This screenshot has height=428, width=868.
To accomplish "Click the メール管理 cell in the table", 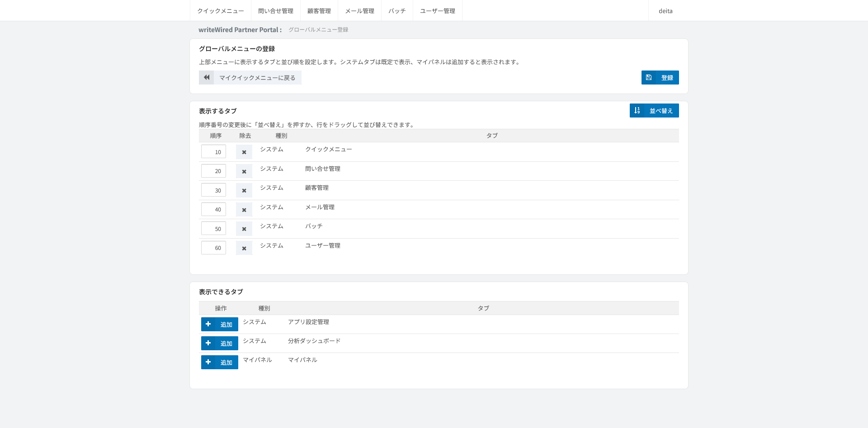I will coord(320,207).
